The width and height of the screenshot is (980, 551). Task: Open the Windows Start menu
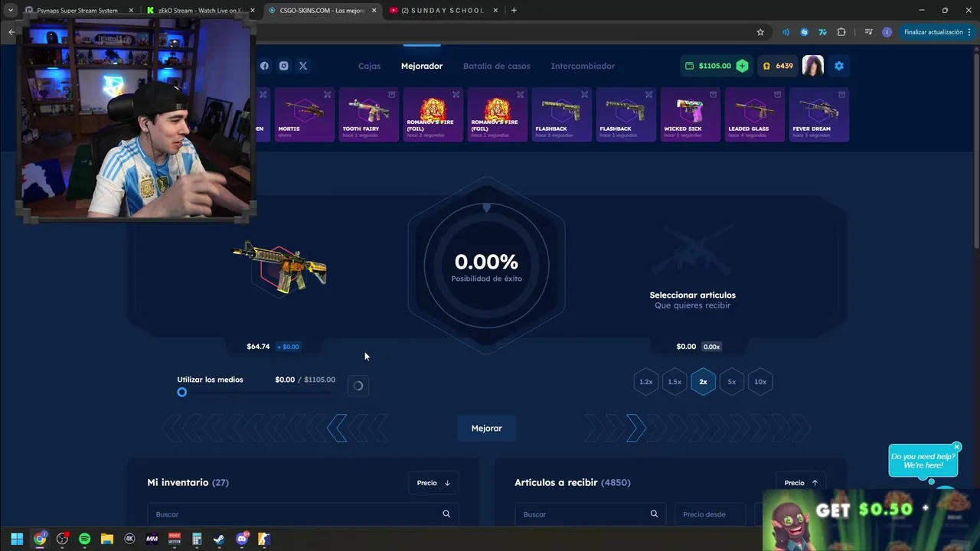17,539
